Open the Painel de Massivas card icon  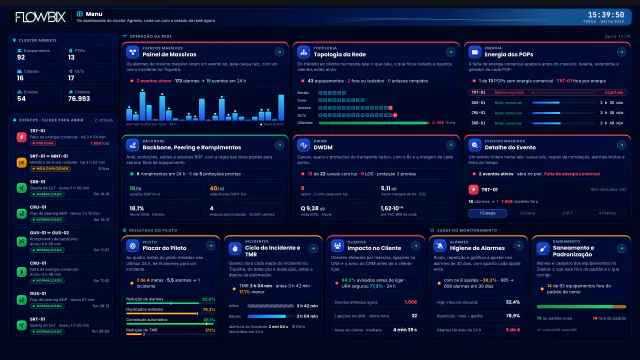pos(132,52)
